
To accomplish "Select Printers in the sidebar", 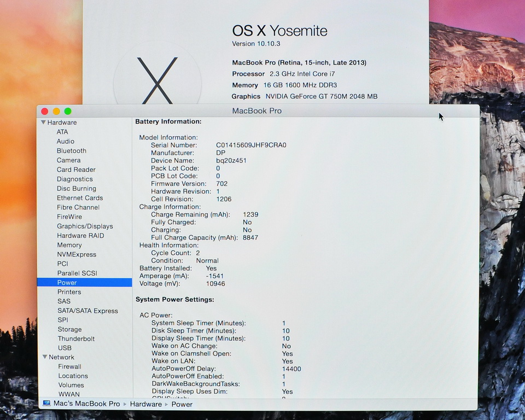I will 69,292.
